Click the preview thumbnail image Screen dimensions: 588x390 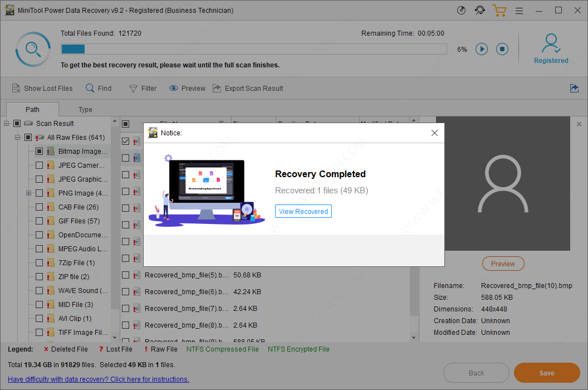pos(503,183)
